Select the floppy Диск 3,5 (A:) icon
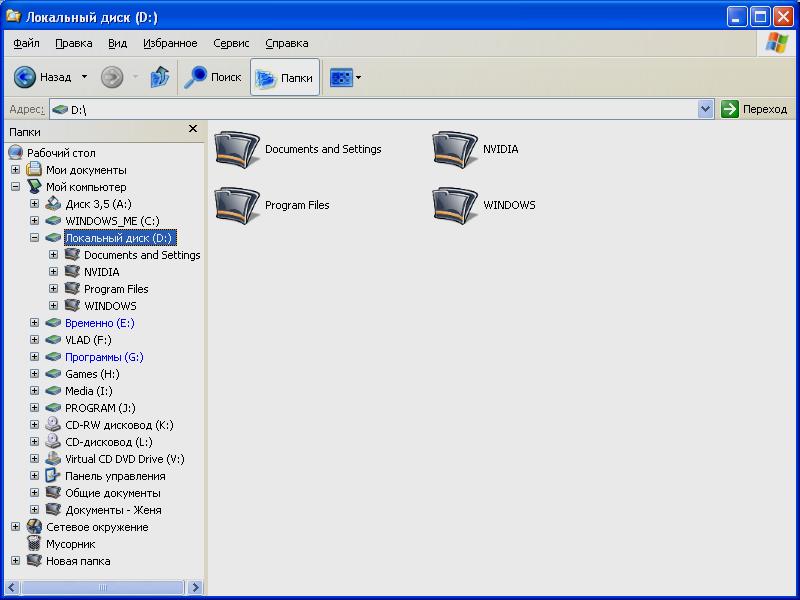The width and height of the screenshot is (800, 600). coord(53,204)
